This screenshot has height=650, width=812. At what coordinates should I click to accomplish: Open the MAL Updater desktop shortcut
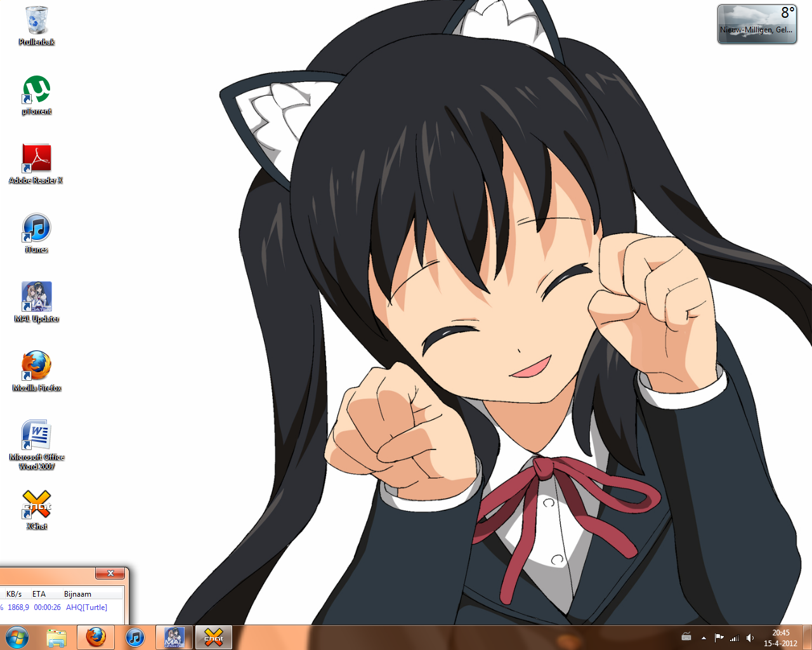(x=37, y=302)
